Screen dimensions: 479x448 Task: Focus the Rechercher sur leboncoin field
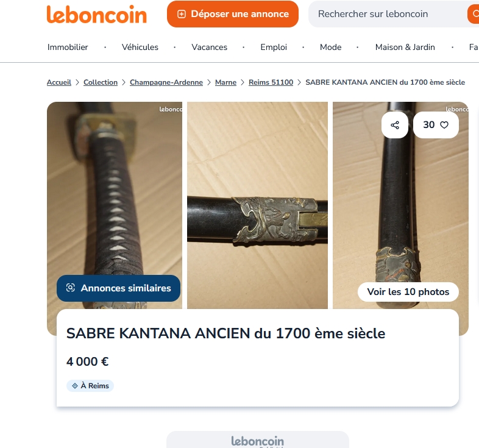(388, 14)
